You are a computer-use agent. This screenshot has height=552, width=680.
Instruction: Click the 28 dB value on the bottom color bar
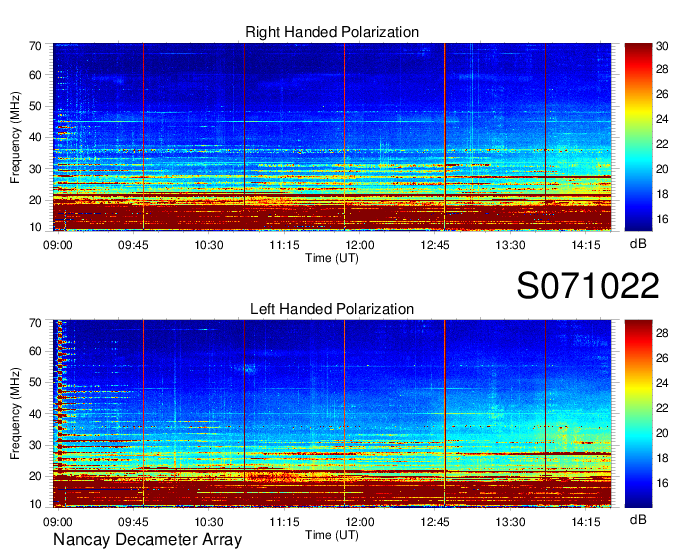(662, 333)
